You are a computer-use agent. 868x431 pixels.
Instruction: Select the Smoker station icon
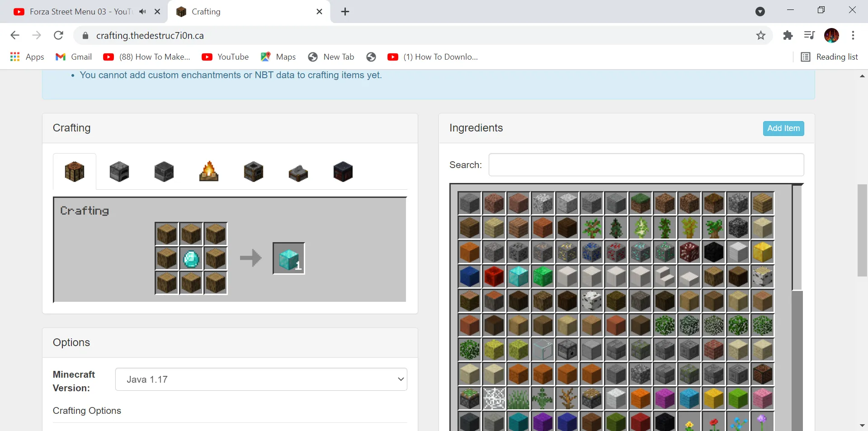pos(253,172)
